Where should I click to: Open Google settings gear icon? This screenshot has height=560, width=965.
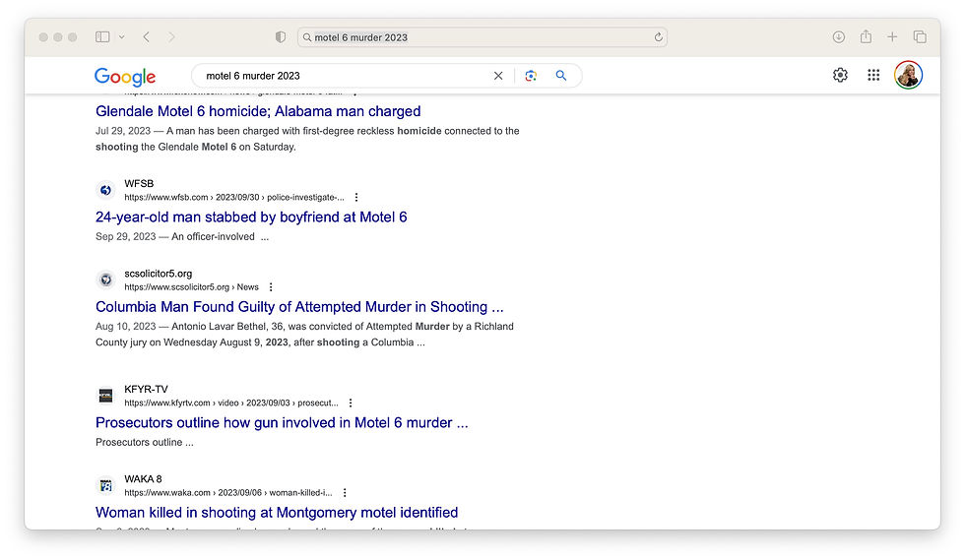click(x=840, y=75)
